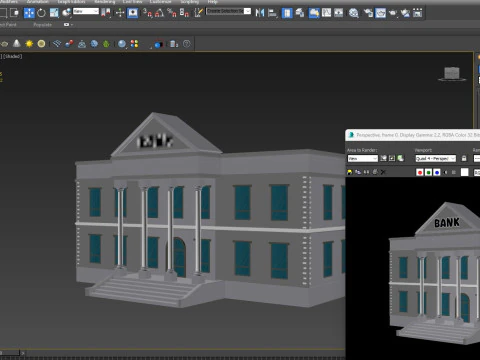
Task: Open the Render Setup dialog
Action: 368,13
